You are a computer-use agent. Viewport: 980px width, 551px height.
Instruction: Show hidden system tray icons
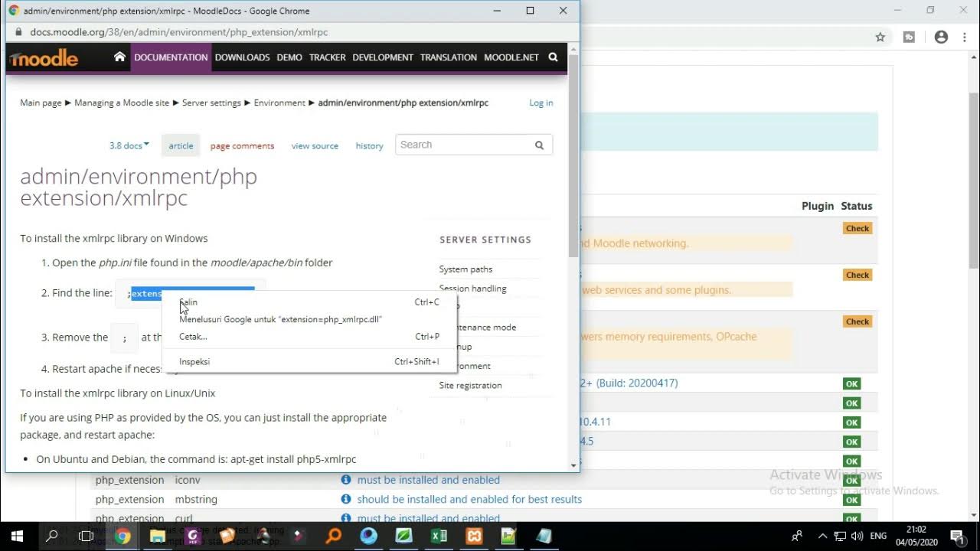(822, 536)
